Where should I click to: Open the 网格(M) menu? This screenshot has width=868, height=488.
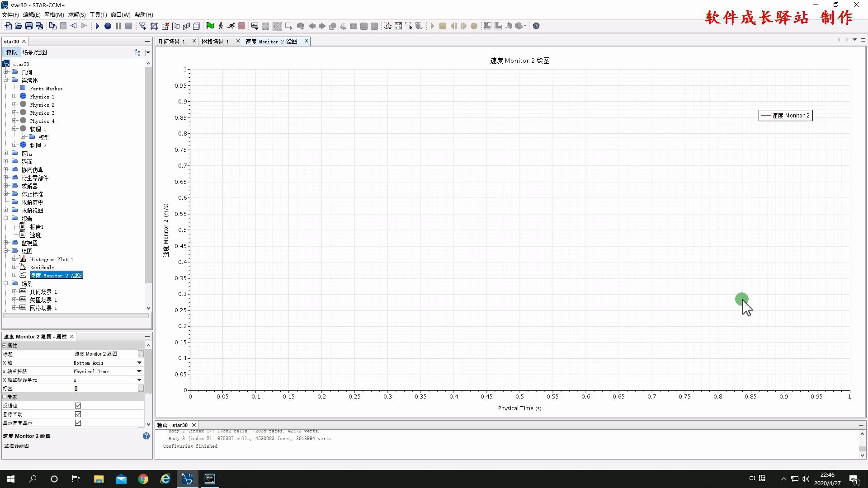click(x=54, y=15)
